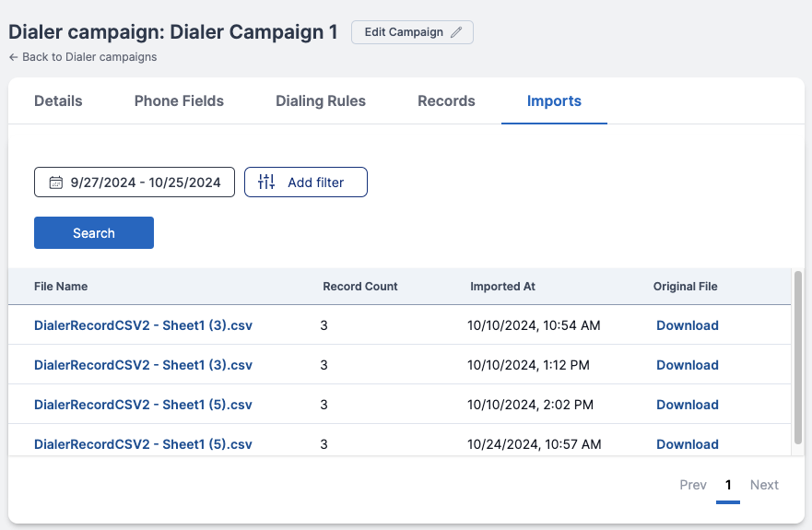Open the Details tab
This screenshot has height=530, width=812.
58,101
